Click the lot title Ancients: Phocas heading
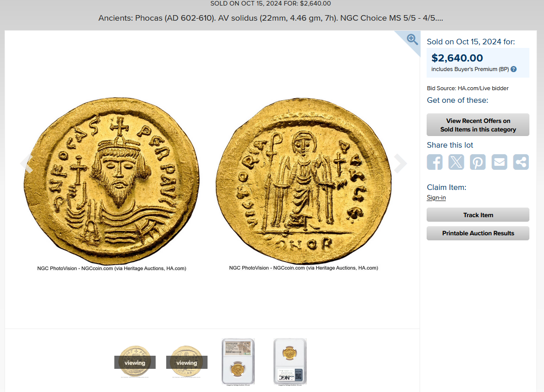Image resolution: width=544 pixels, height=392 pixels. click(x=270, y=18)
